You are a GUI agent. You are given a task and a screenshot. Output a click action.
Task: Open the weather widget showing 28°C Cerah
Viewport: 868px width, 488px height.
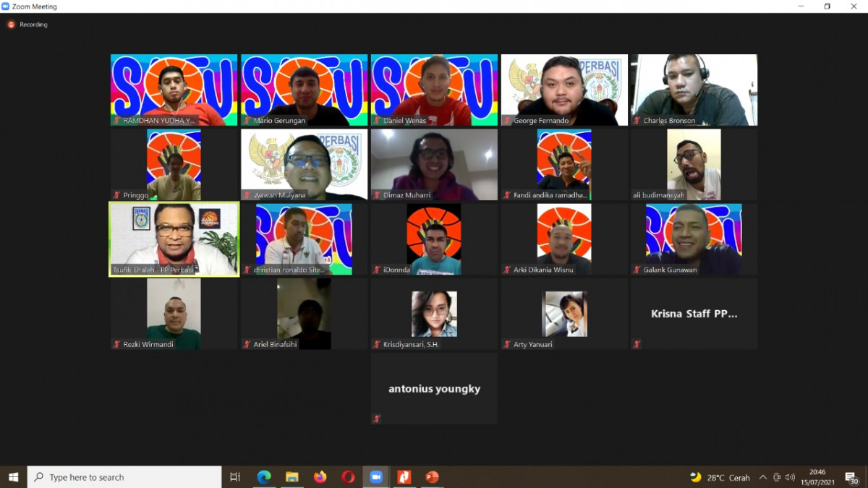(720, 477)
